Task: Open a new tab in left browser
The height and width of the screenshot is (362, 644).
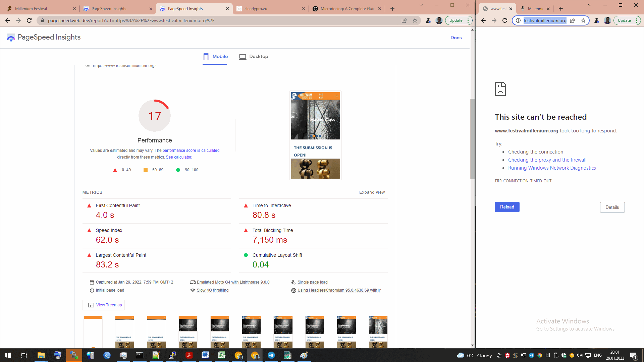Action: pos(392,9)
